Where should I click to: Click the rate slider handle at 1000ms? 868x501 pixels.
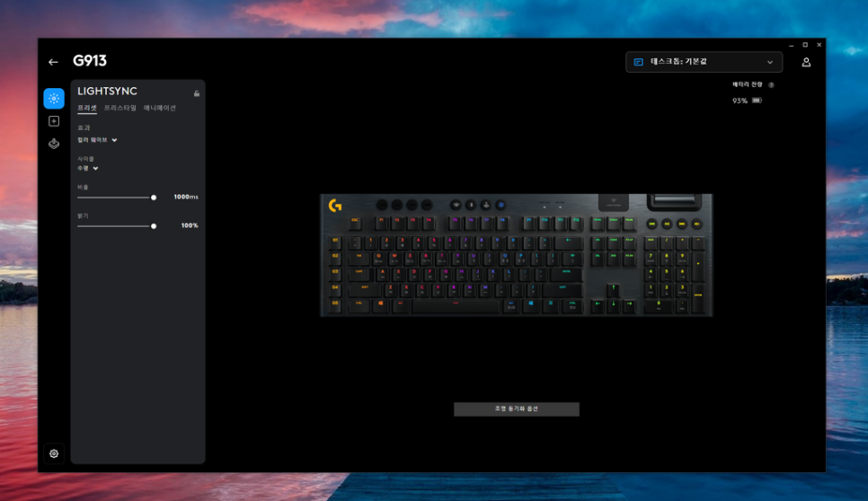pos(154,198)
